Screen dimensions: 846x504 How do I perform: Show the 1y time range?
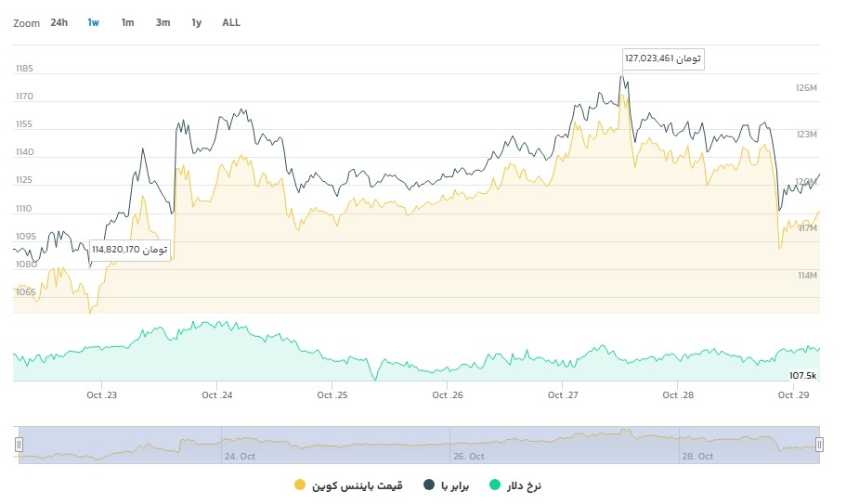(x=196, y=22)
